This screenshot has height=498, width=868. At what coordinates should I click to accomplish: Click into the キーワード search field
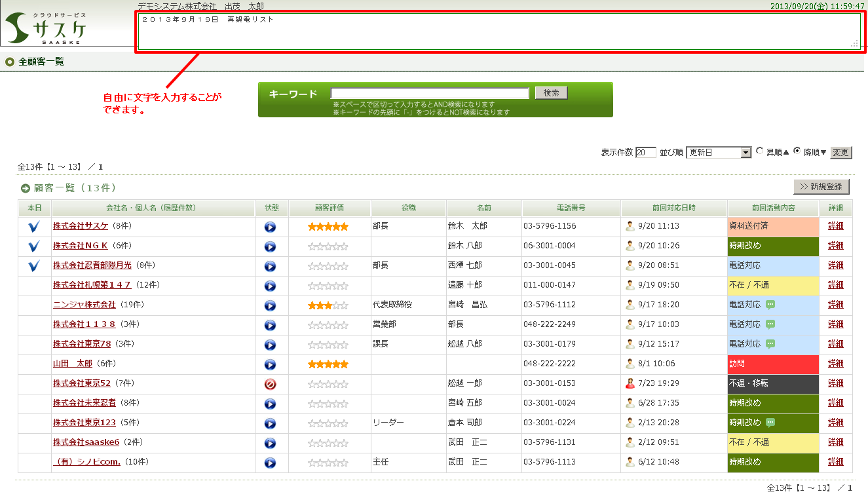coord(429,93)
